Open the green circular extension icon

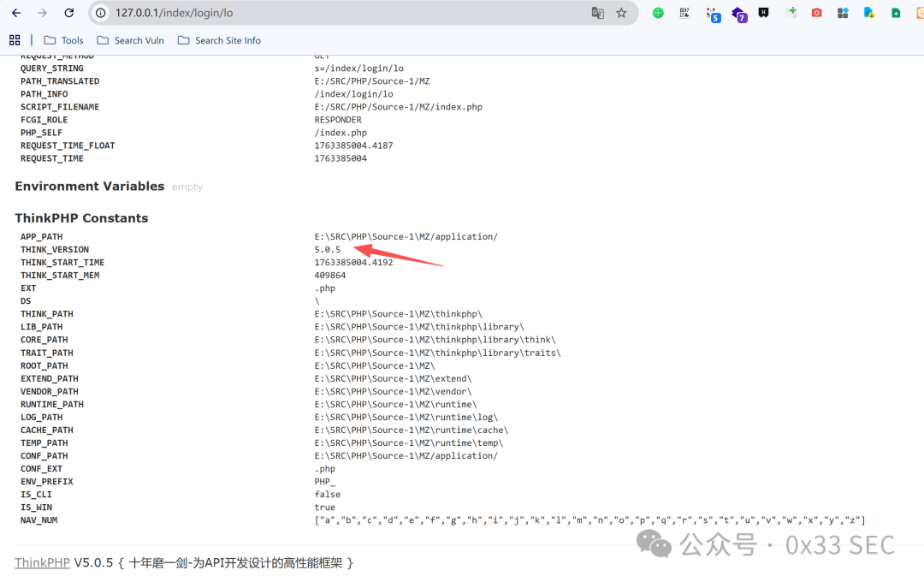click(658, 13)
